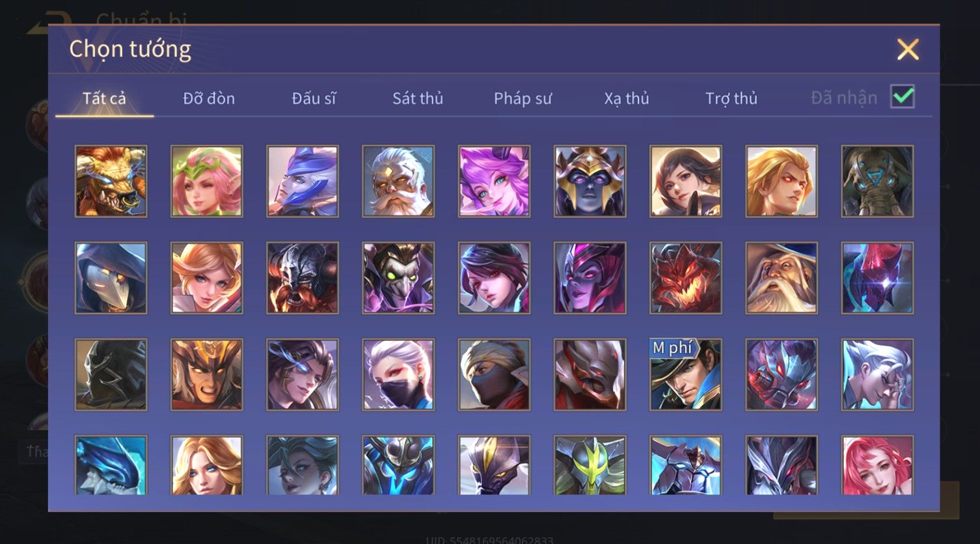The height and width of the screenshot is (544, 980).
Task: Pick the pink-haired hero with green leaf crown
Action: coord(206,181)
